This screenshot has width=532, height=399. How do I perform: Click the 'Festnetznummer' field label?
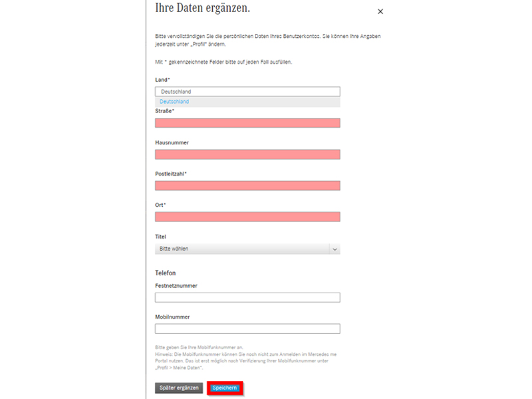176,286
